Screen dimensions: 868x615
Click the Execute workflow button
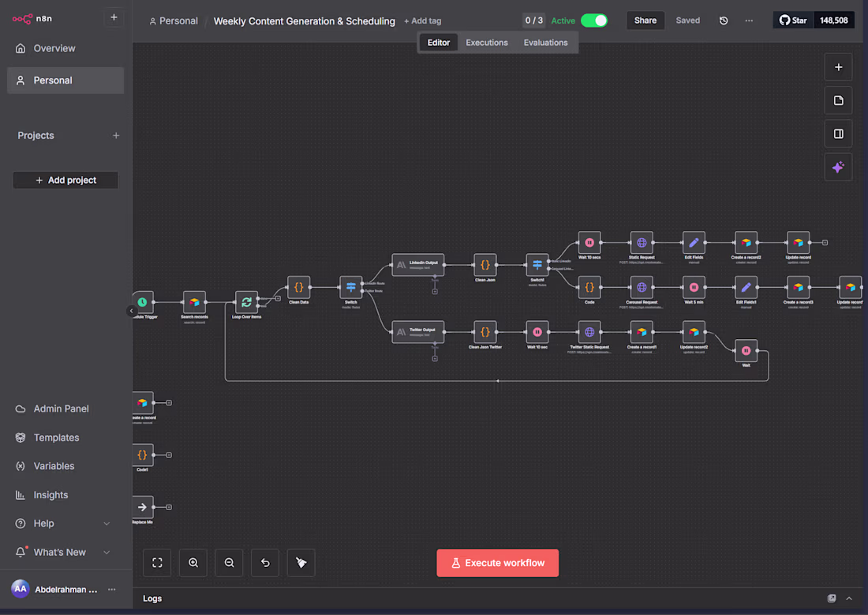click(x=498, y=562)
